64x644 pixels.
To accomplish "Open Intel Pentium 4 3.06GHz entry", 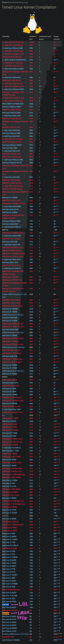I will coord(11,640).
